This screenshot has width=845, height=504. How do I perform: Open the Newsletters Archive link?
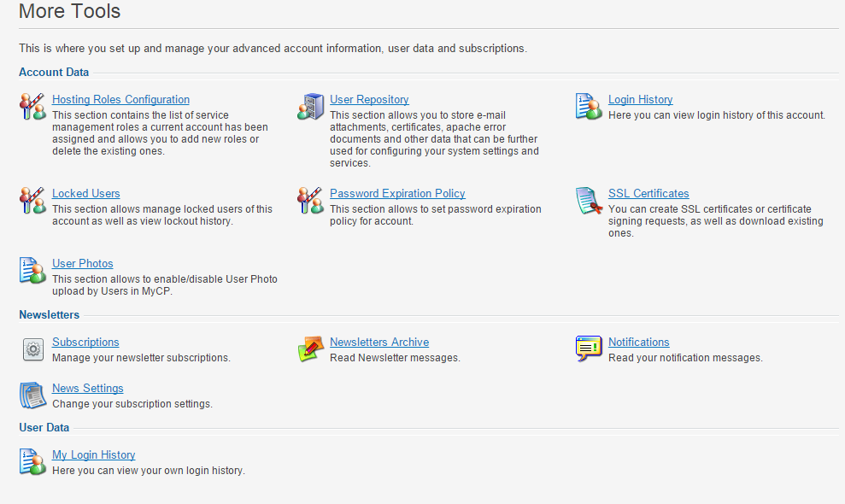[x=379, y=343]
